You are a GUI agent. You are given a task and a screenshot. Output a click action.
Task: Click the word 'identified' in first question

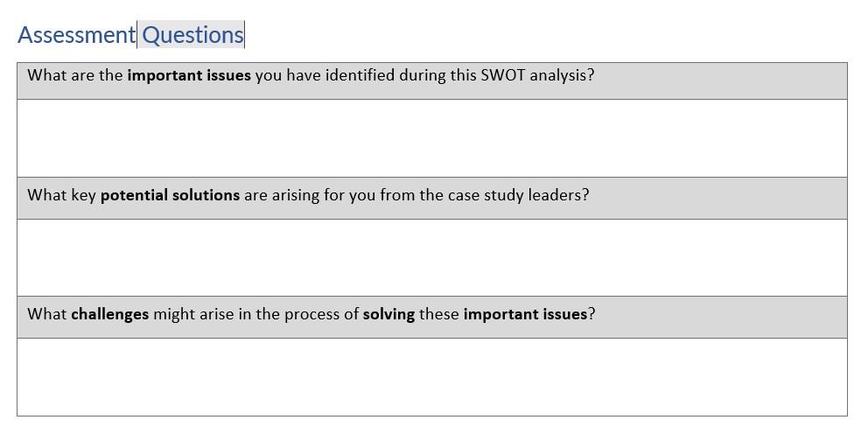(360, 75)
